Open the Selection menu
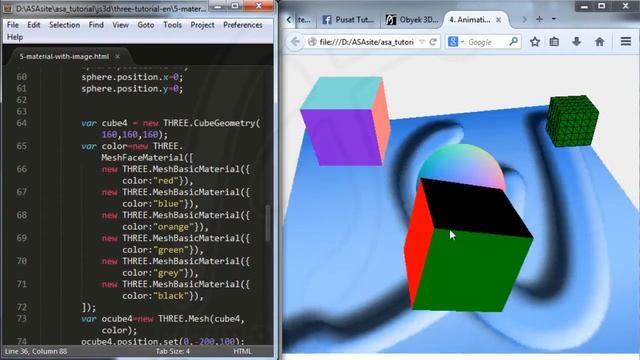The height and width of the screenshot is (360, 640). click(x=64, y=25)
